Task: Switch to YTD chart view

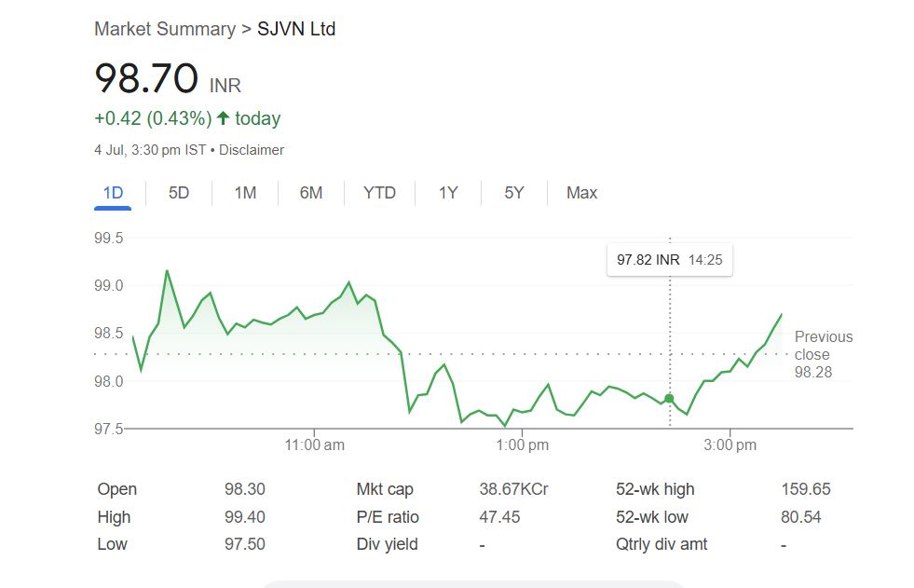Action: click(x=379, y=193)
